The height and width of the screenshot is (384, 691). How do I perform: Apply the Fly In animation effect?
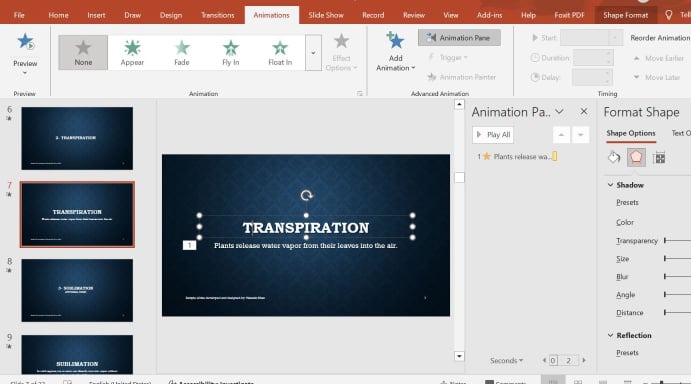230,52
